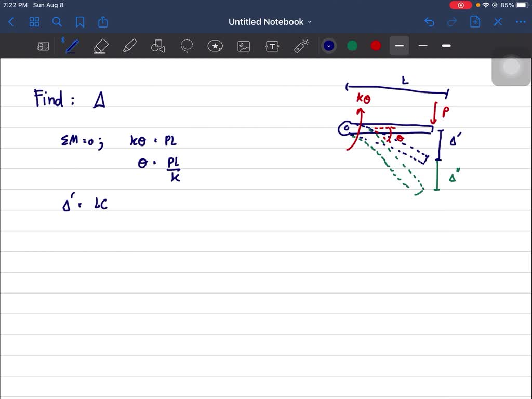Screen dimensions: 532x399
Task: Tap the floating assistive touch button
Action: [511, 67]
